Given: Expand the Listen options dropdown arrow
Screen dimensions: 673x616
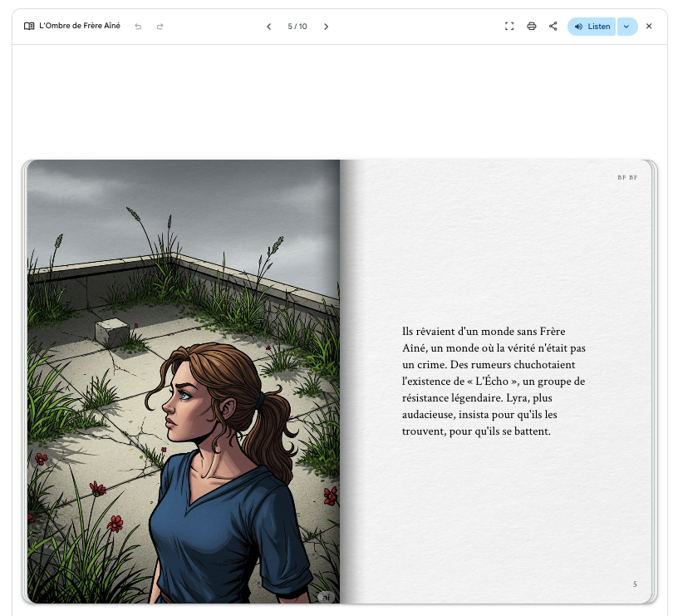Looking at the screenshot, I should 627,27.
